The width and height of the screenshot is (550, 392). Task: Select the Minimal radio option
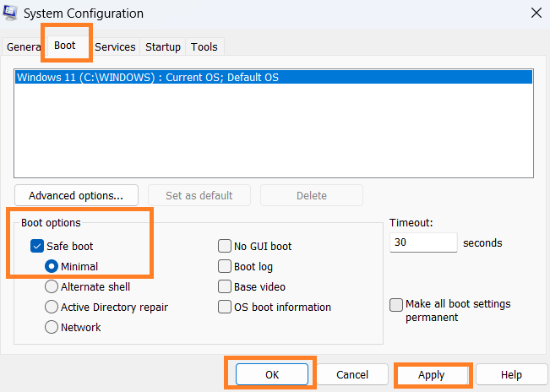tap(52, 267)
